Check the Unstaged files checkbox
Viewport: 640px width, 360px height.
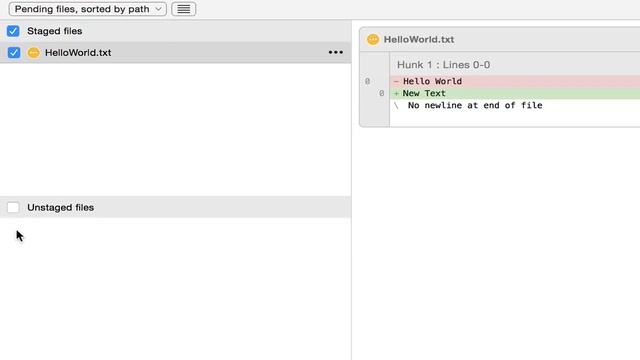[13, 207]
